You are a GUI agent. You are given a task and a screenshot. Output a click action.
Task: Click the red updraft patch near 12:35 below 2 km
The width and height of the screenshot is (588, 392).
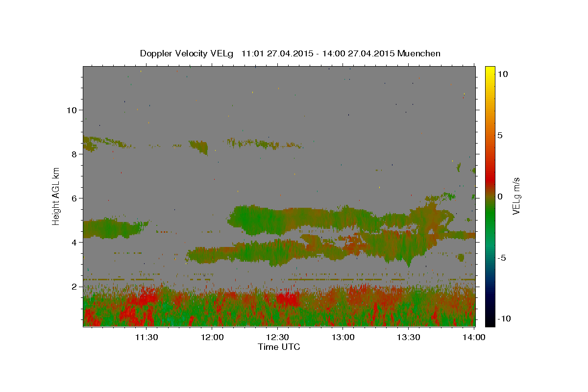(x=288, y=298)
